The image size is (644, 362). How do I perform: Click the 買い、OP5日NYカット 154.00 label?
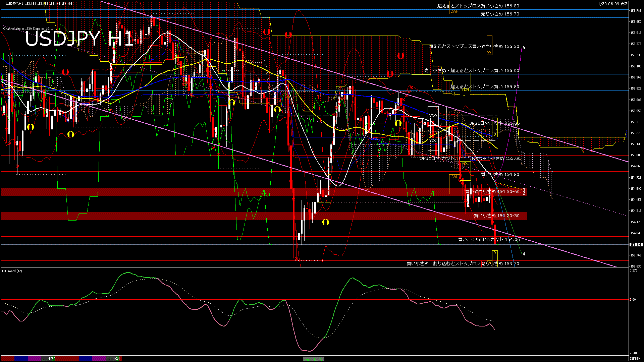click(489, 240)
